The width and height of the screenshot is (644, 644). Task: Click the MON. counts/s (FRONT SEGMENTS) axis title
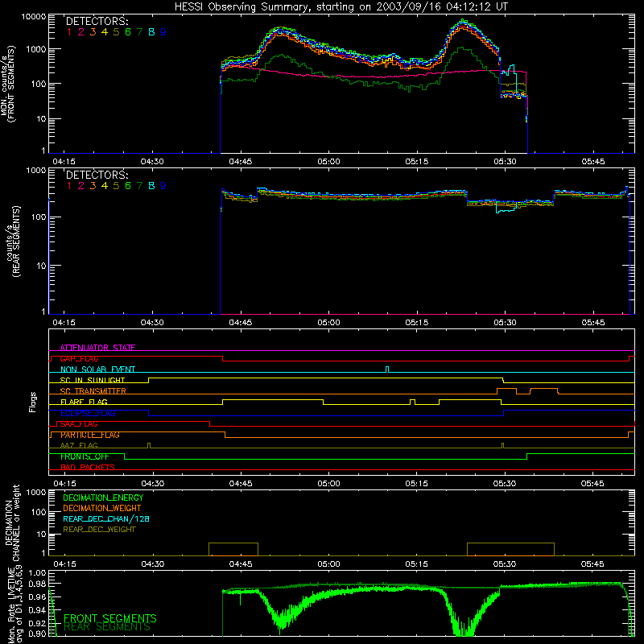(7, 85)
